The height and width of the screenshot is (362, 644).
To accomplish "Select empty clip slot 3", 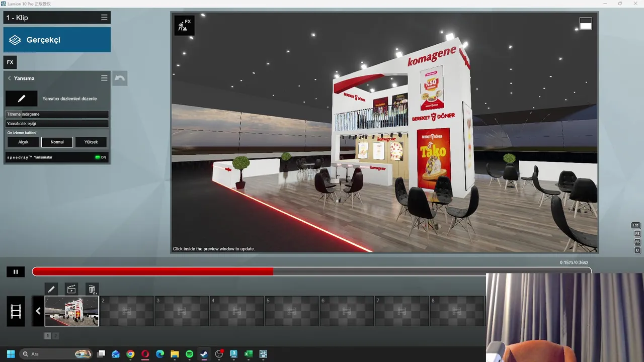I will (182, 311).
